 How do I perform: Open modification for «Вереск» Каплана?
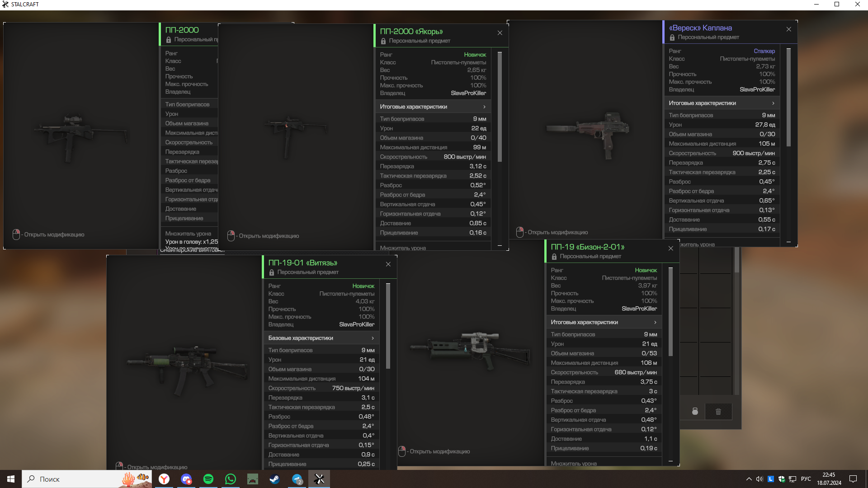(557, 232)
